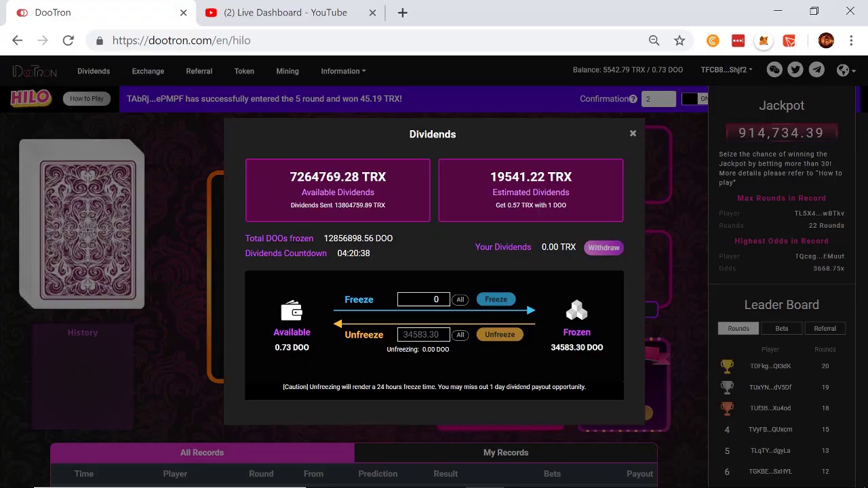
Task: Close the DooTron browser tab
Action: 183,12
